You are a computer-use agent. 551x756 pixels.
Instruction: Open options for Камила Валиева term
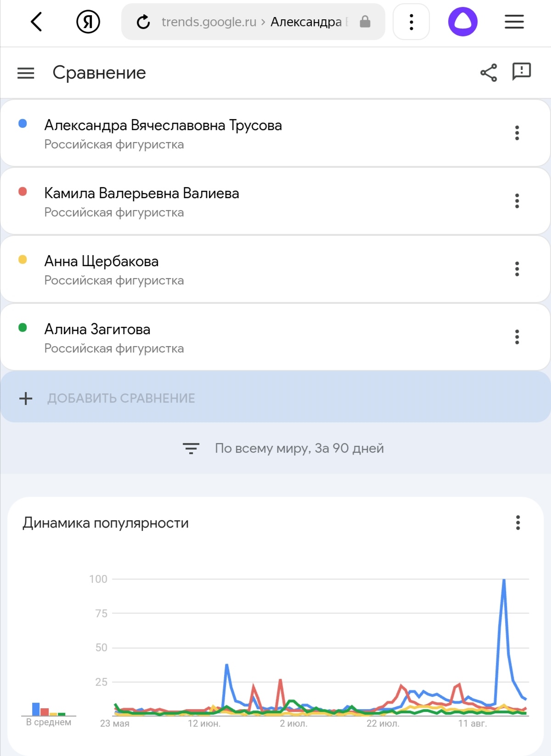click(x=517, y=201)
